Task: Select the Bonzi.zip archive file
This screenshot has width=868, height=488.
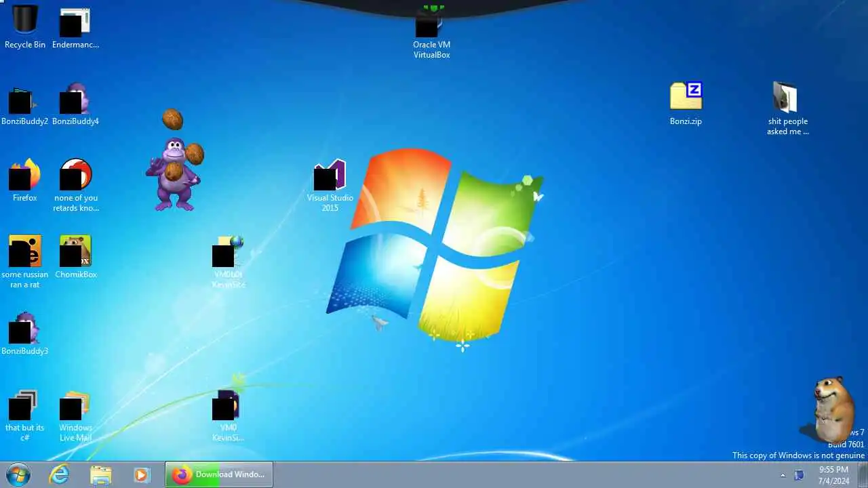Action: pyautogui.click(x=686, y=104)
